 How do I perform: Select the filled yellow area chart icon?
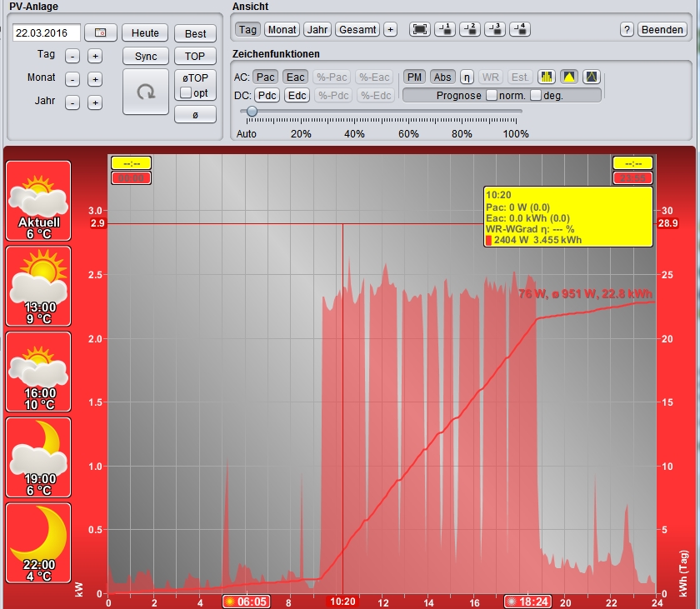(x=569, y=77)
